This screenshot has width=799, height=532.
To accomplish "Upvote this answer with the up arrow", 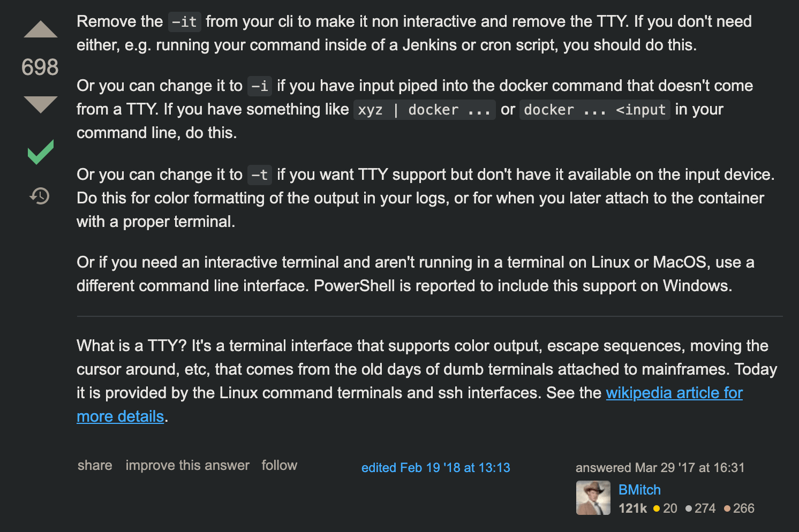I will [40, 29].
